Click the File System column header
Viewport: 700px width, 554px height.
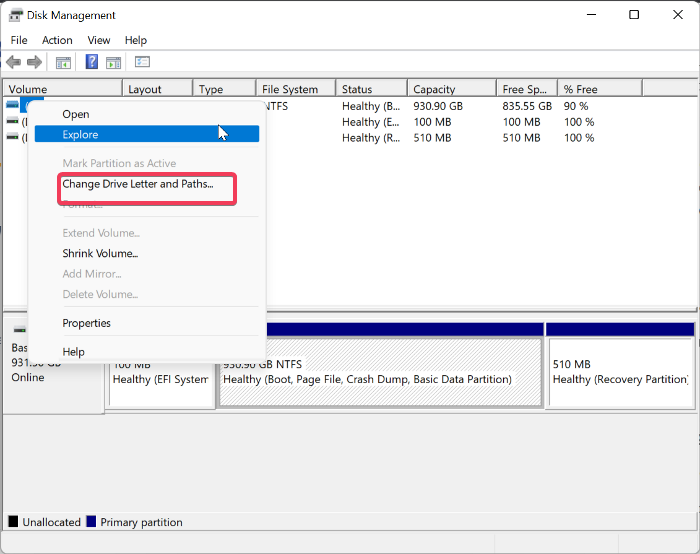290,89
